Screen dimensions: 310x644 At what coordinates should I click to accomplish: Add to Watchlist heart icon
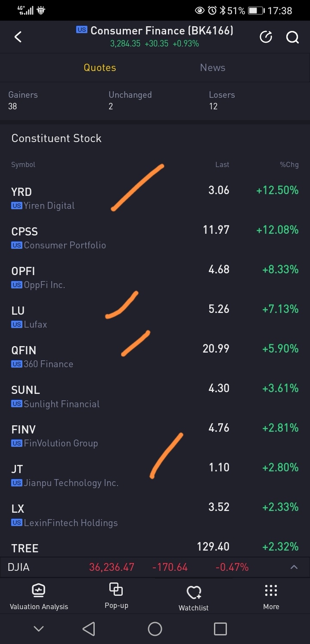194,592
